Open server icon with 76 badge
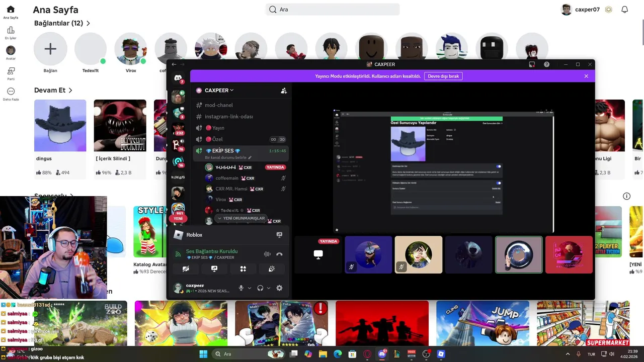 (178, 145)
